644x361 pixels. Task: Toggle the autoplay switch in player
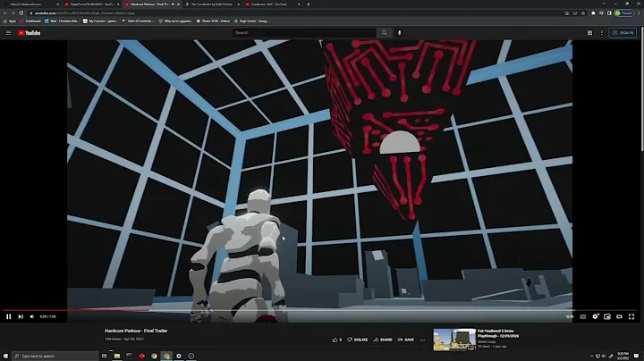click(x=570, y=316)
